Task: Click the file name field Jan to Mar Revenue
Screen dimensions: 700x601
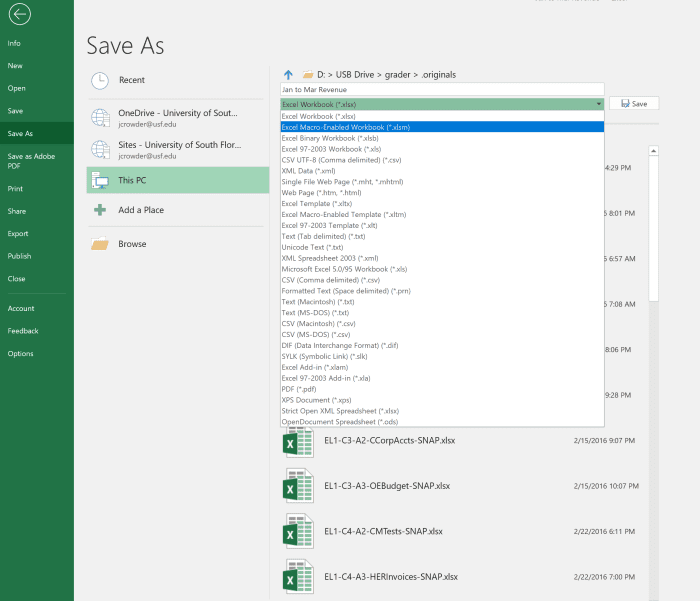Action: coord(441,89)
